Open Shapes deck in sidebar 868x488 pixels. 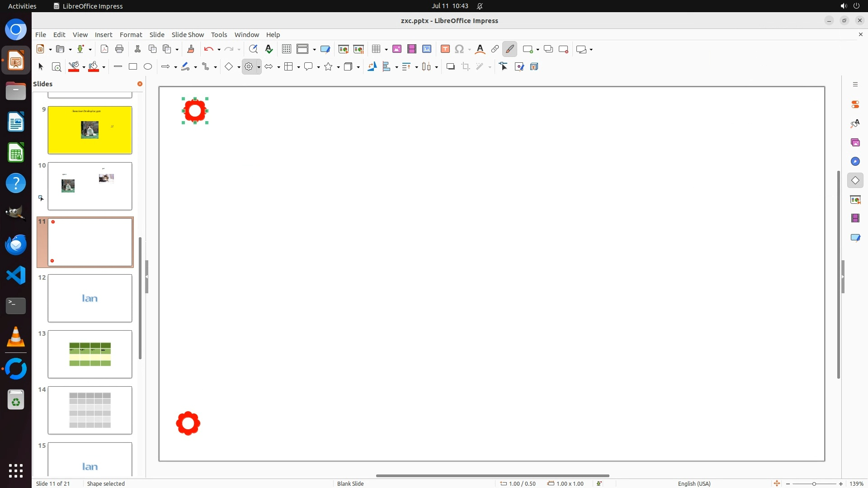[855, 180]
